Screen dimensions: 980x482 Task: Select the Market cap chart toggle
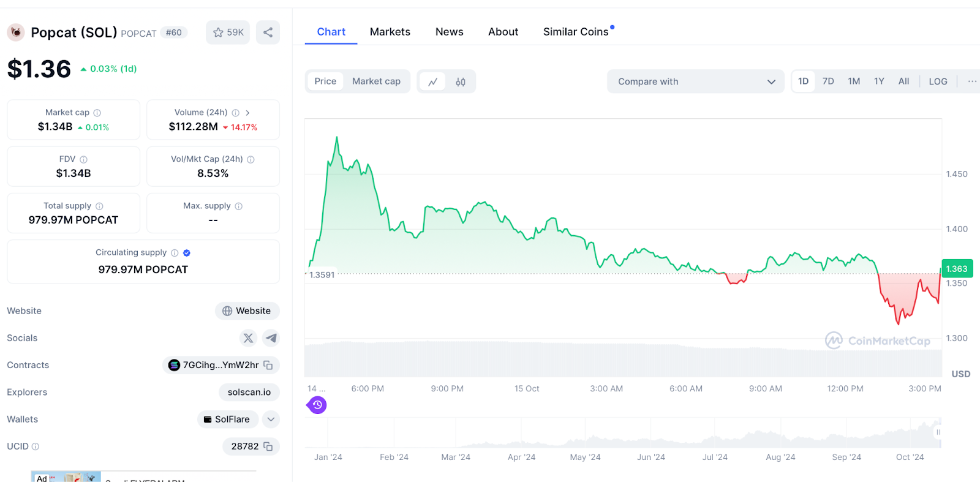(376, 81)
